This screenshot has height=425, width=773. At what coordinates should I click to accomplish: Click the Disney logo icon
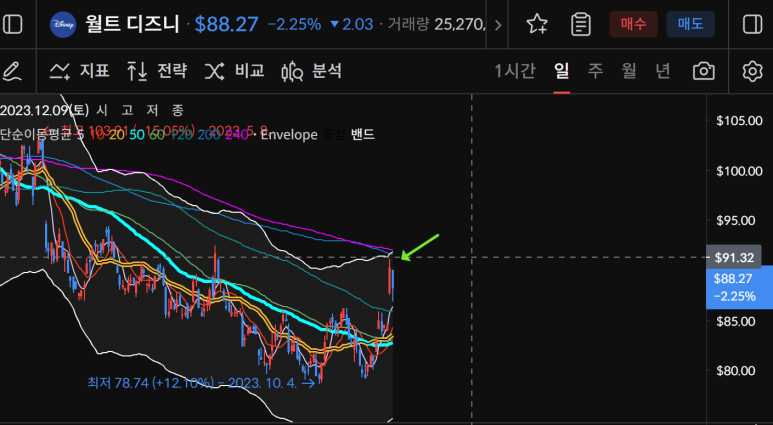click(x=63, y=24)
